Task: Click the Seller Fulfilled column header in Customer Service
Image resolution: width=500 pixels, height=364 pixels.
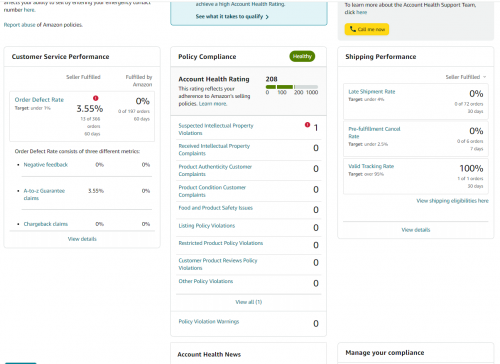Action: point(83,77)
